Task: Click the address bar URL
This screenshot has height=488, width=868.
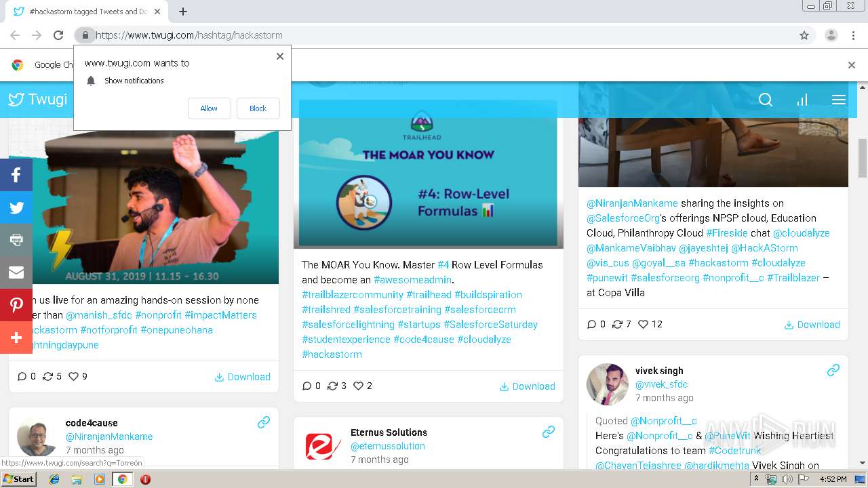Action: [x=189, y=35]
